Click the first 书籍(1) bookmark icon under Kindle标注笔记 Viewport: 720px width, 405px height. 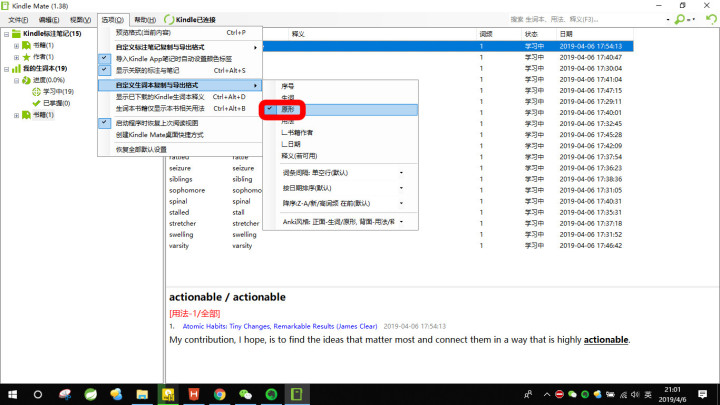coord(27,45)
